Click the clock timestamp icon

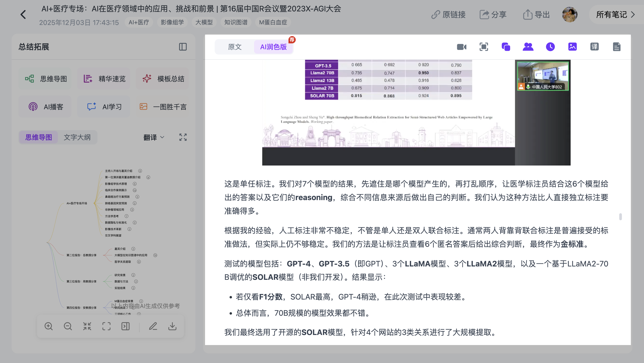550,47
